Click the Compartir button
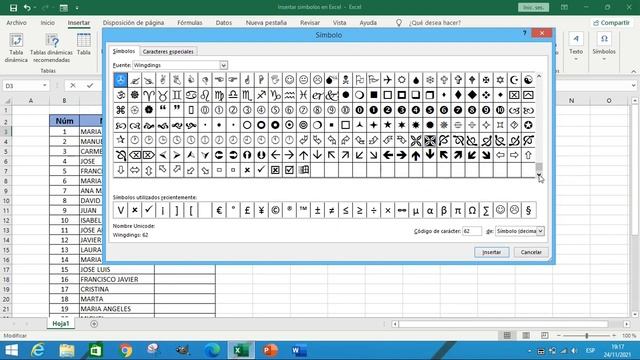The image size is (640, 360). point(611,22)
